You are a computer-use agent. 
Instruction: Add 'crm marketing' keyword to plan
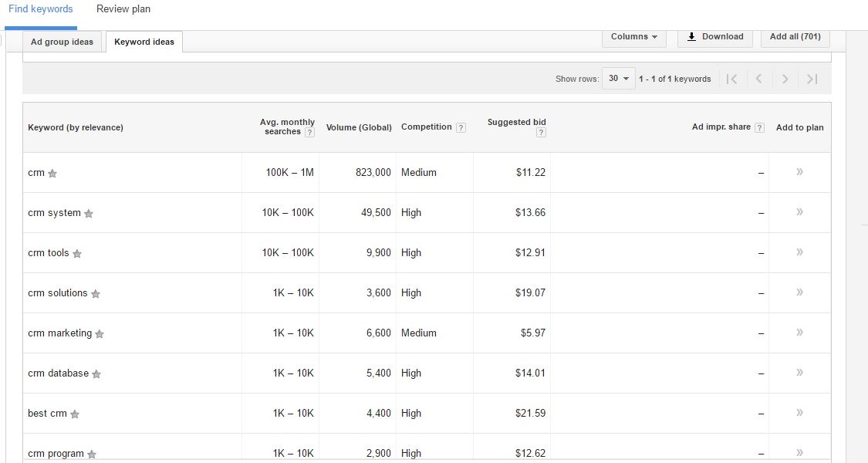[x=799, y=333]
